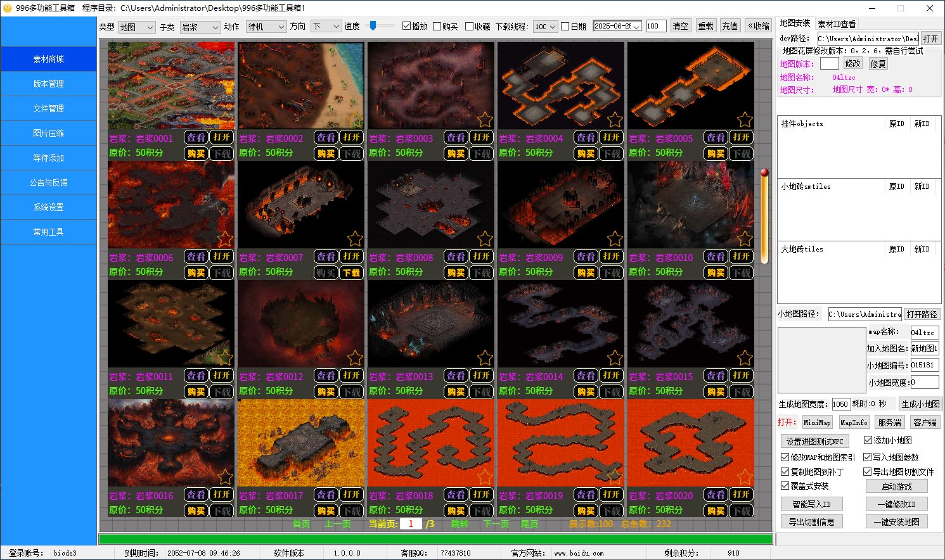Click the 《收缩 collapse button
945x560 pixels.
point(758,26)
